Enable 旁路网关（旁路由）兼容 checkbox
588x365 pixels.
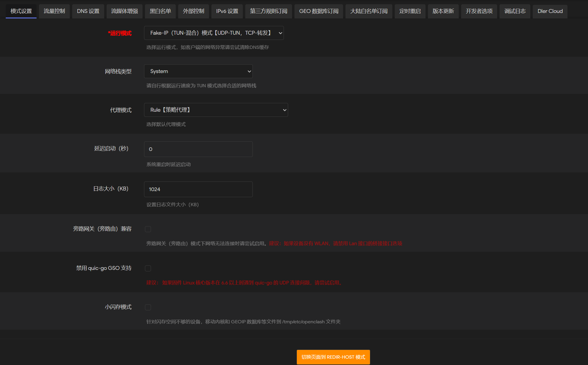(x=148, y=229)
